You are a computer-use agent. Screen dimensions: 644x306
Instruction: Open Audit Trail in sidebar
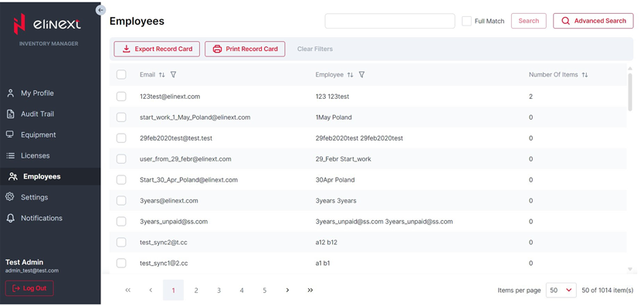point(37,114)
